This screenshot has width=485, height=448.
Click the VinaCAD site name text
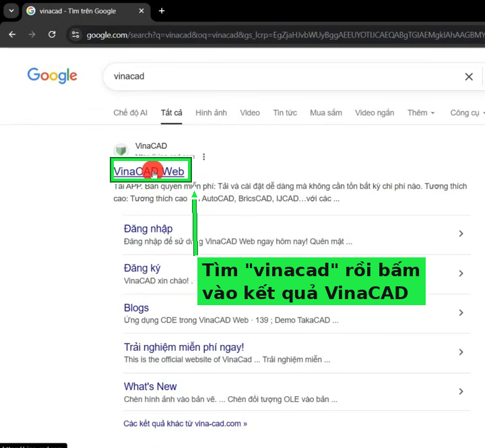click(151, 146)
